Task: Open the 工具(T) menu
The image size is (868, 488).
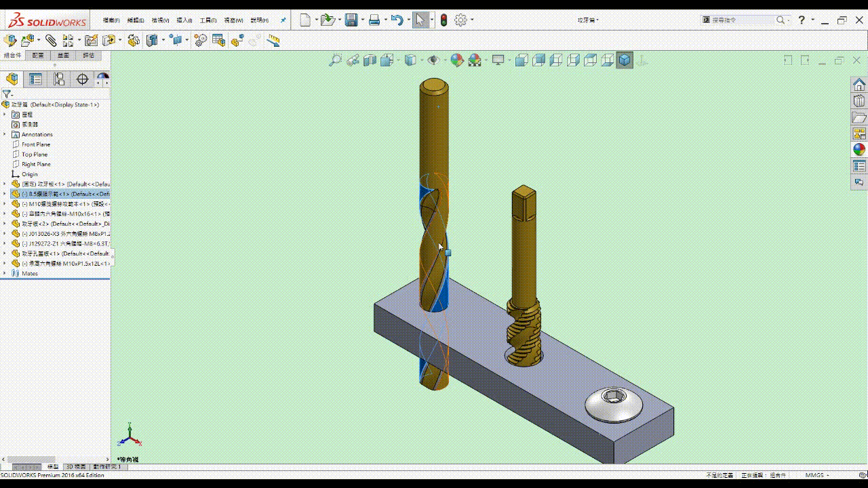Action: pyautogui.click(x=208, y=20)
